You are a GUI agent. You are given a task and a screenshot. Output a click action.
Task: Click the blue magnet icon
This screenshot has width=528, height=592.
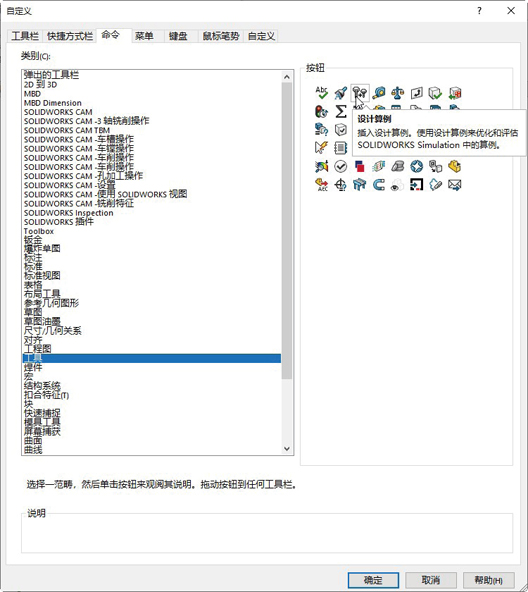tap(379, 185)
